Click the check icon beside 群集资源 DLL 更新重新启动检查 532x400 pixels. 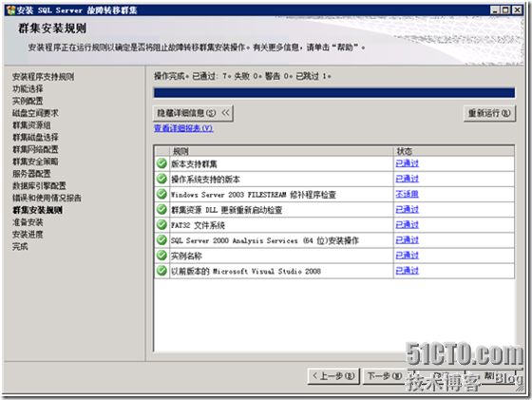point(161,209)
